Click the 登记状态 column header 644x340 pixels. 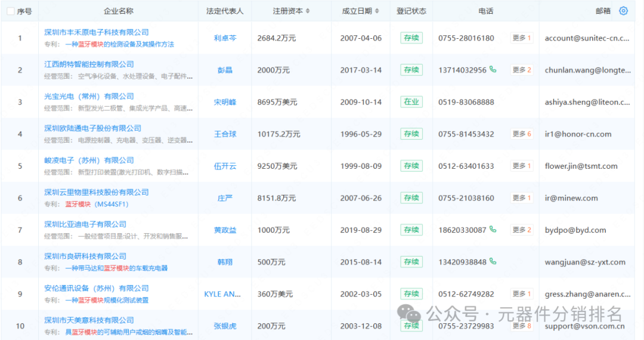[x=411, y=11]
